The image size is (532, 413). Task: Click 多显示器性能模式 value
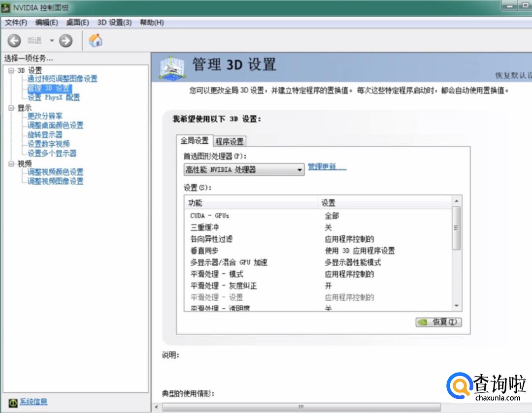tap(353, 262)
